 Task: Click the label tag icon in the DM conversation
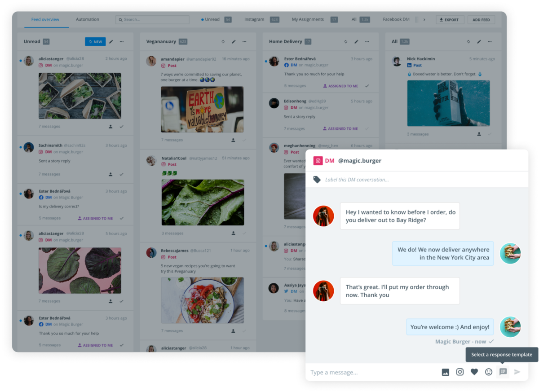pyautogui.click(x=317, y=179)
